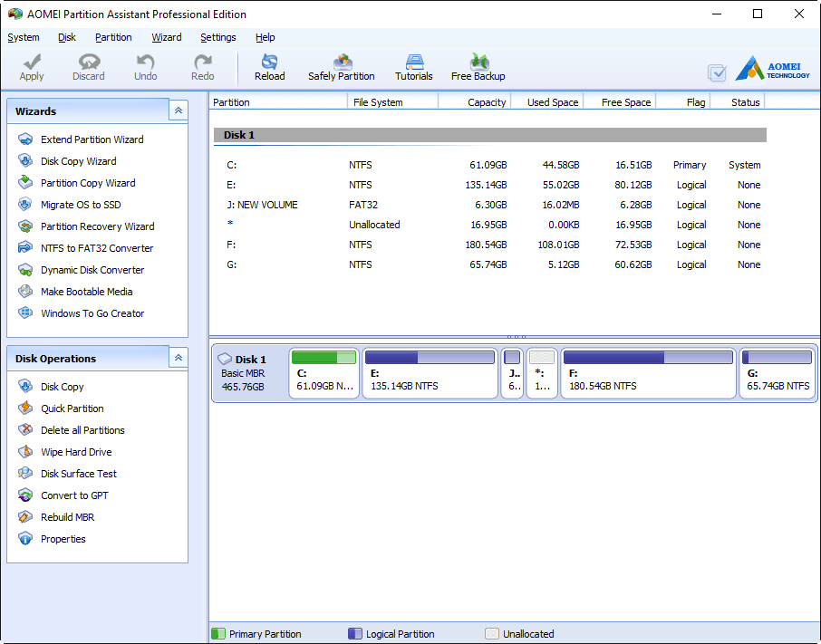
Task: Click Windows To Go Creator link
Action: click(x=92, y=313)
